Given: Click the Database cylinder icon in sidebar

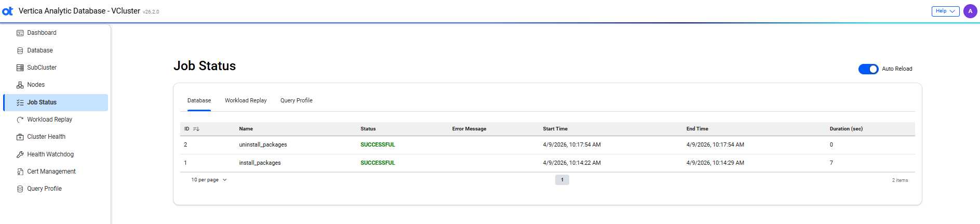Looking at the screenshot, I should click(20, 50).
